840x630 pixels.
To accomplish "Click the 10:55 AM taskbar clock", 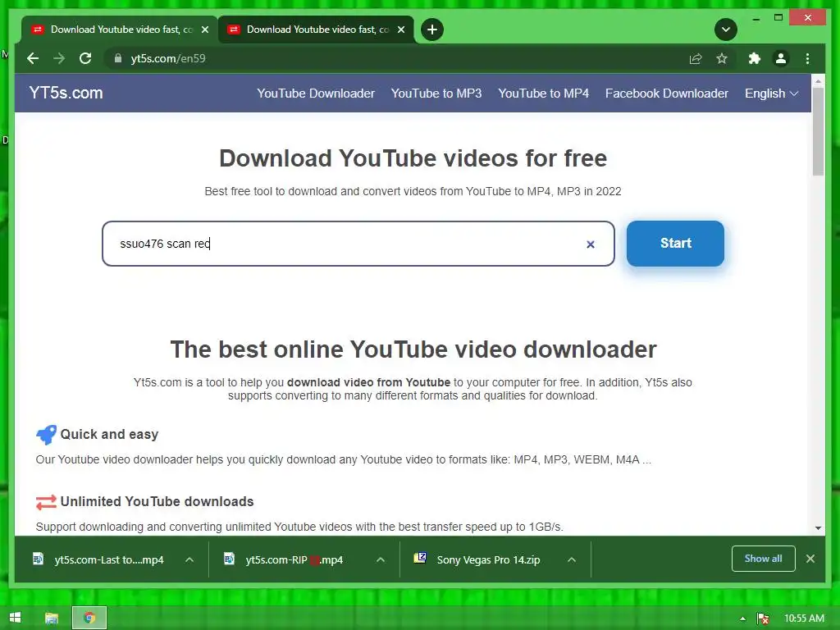I will (x=804, y=619).
